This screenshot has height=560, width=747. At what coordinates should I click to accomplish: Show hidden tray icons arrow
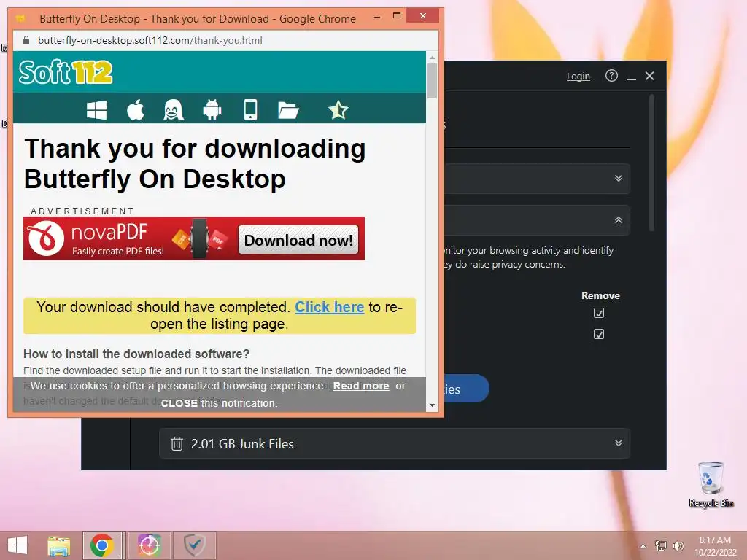(x=643, y=546)
